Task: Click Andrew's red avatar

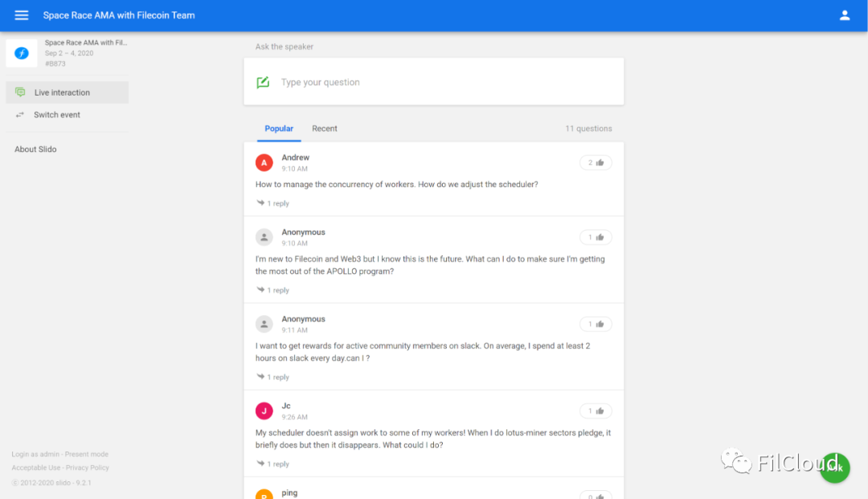Action: (x=264, y=162)
